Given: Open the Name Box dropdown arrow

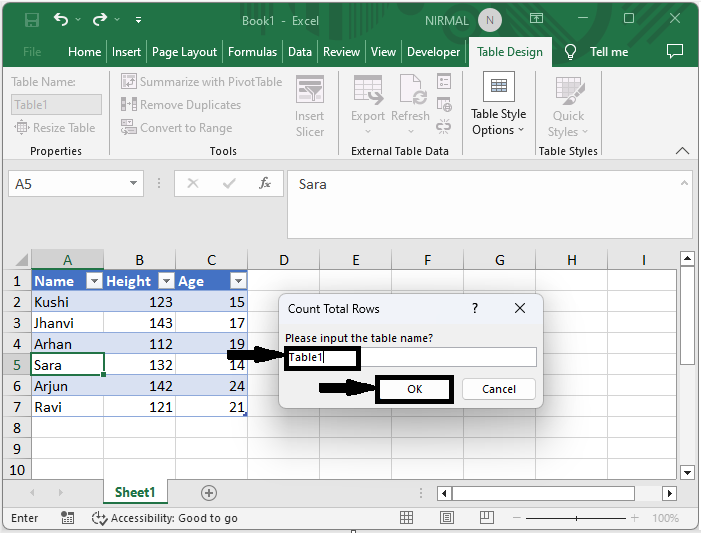Looking at the screenshot, I should pyautogui.click(x=133, y=183).
